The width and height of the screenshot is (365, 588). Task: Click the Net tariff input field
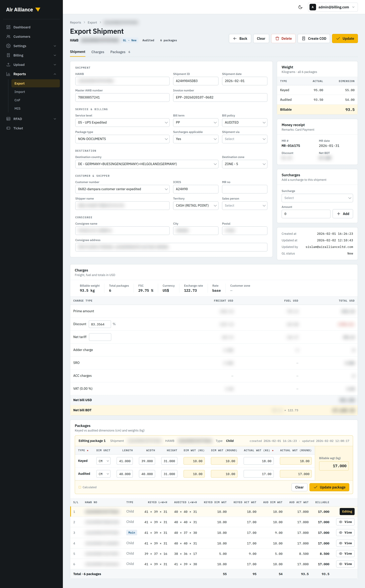pyautogui.click(x=100, y=337)
